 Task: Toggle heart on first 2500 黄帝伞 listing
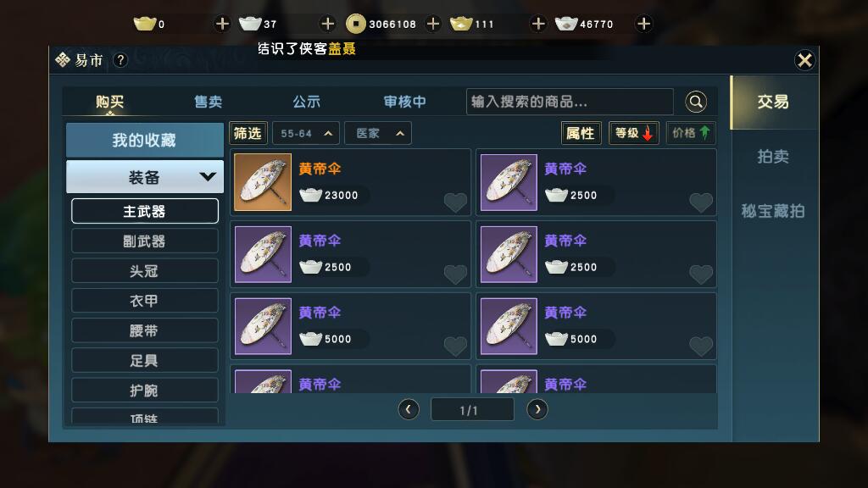701,202
